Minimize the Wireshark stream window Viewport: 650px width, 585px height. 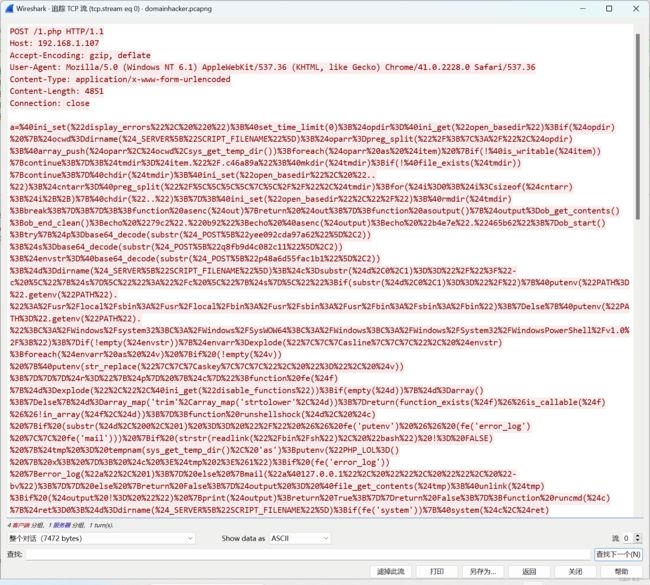point(583,8)
